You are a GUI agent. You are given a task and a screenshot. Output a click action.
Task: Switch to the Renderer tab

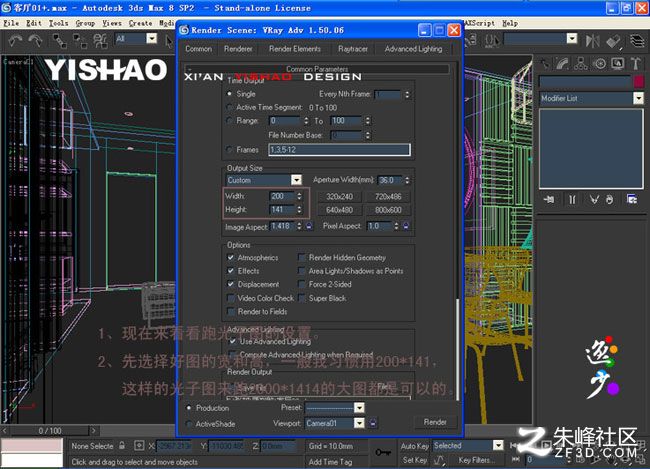tap(238, 49)
